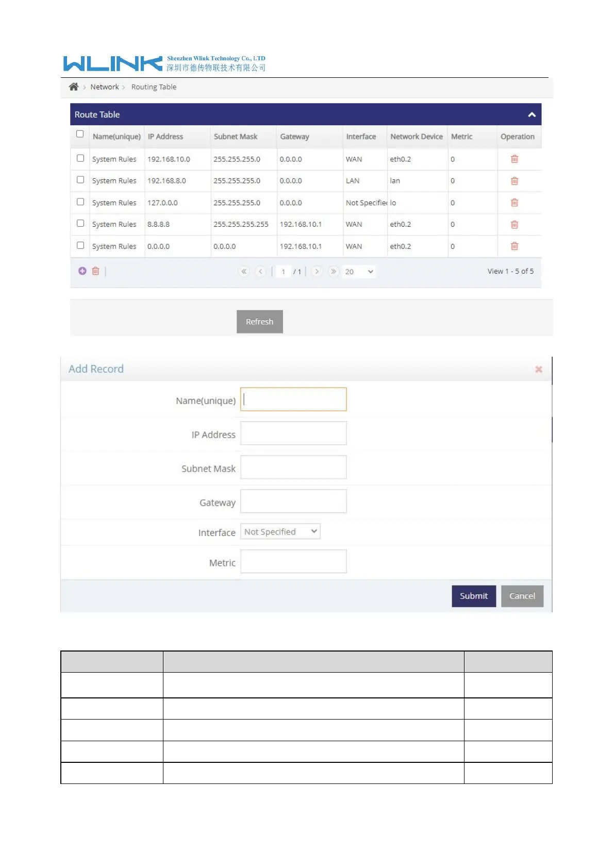Click the Subnet Mask input in Add Record
Image resolution: width=614 pixels, height=868 pixels.
click(294, 468)
